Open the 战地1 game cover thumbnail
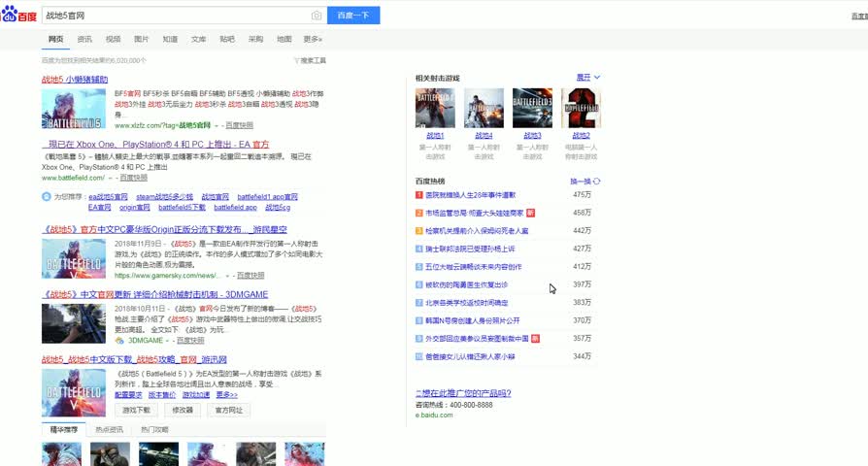The image size is (868, 466). (434, 108)
